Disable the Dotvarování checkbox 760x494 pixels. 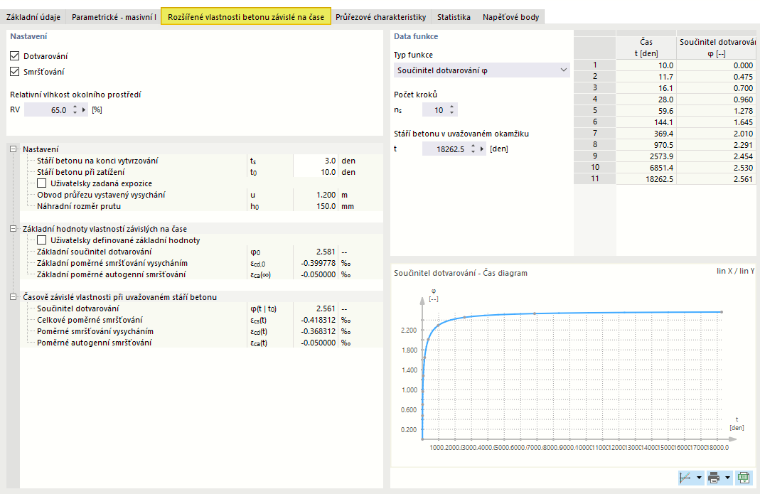click(x=15, y=56)
